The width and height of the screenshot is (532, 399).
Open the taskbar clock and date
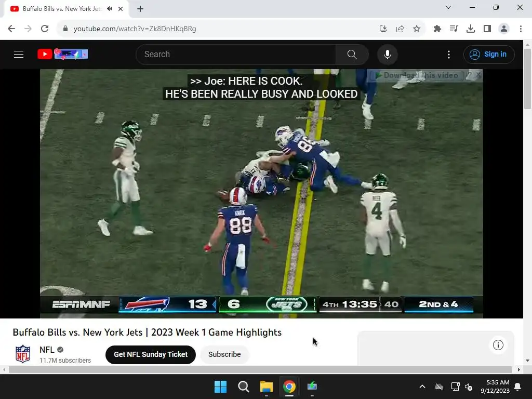point(495,387)
